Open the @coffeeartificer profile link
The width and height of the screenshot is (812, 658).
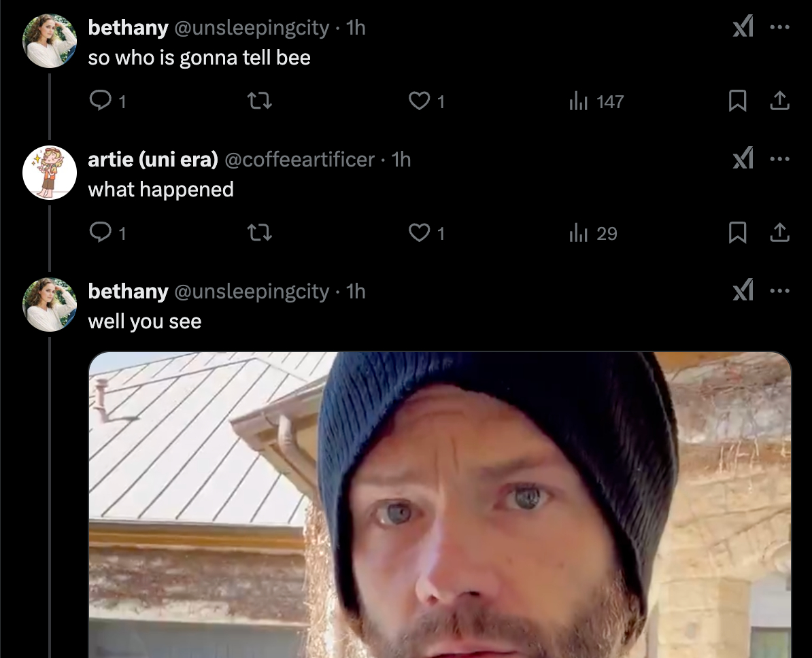299,159
